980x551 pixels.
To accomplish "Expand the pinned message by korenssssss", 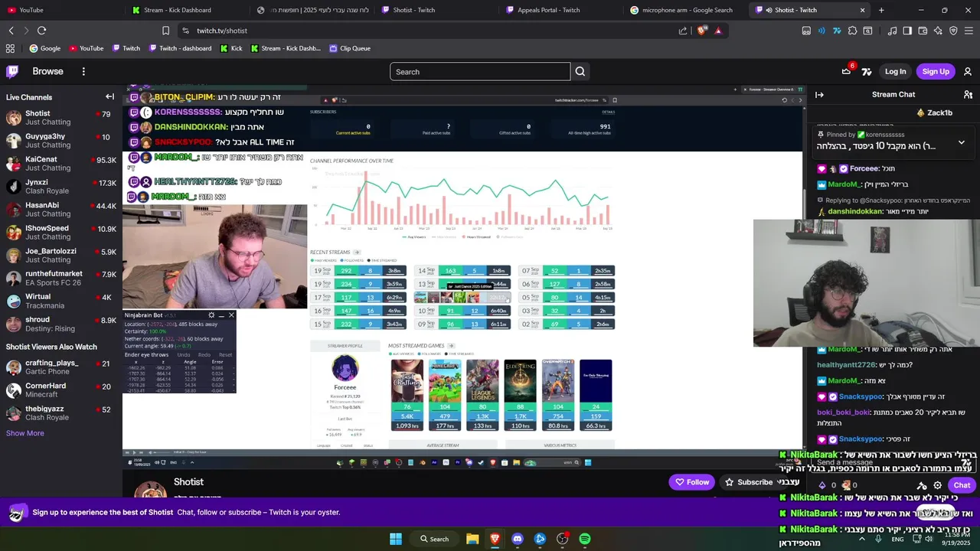I will click(x=962, y=142).
